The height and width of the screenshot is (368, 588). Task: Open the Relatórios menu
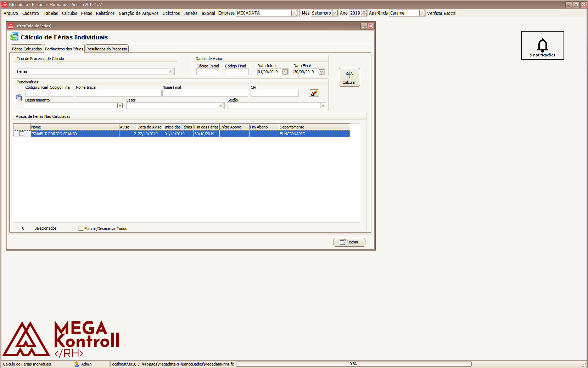point(105,13)
